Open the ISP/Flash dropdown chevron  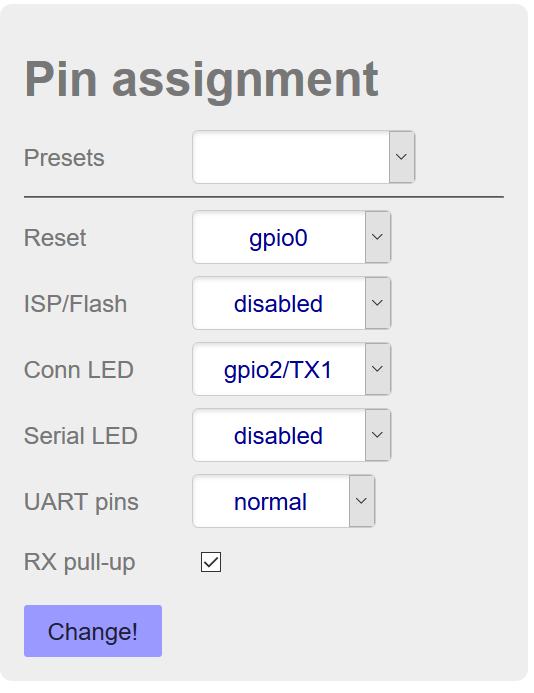click(378, 303)
